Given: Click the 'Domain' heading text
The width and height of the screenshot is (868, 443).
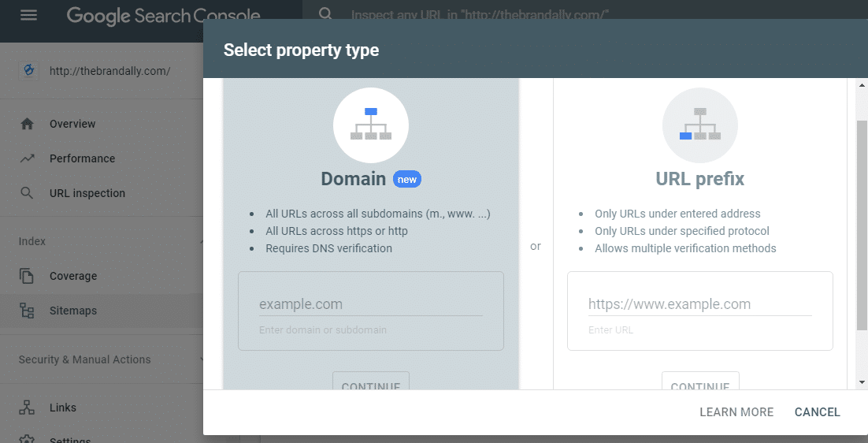Looking at the screenshot, I should pos(353,179).
